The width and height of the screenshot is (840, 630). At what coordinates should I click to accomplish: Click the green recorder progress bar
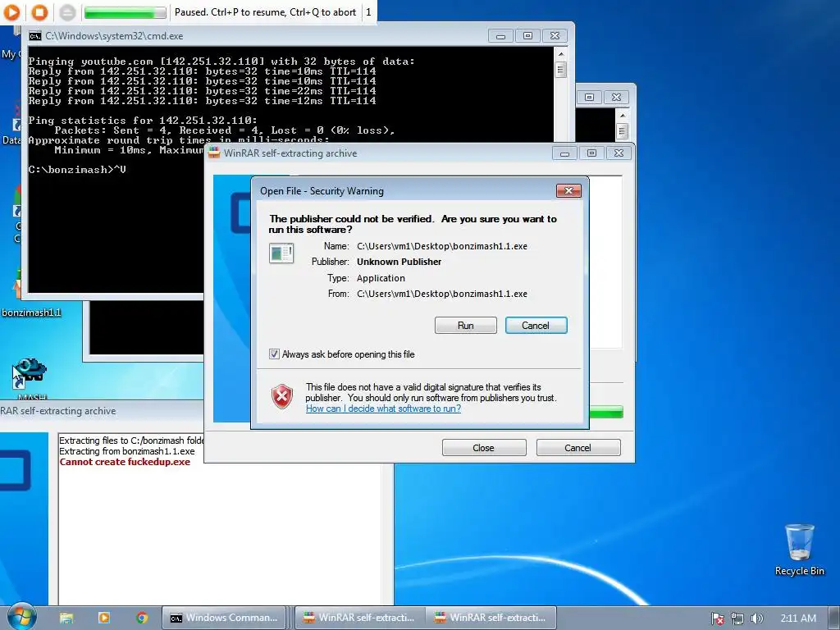pos(126,11)
